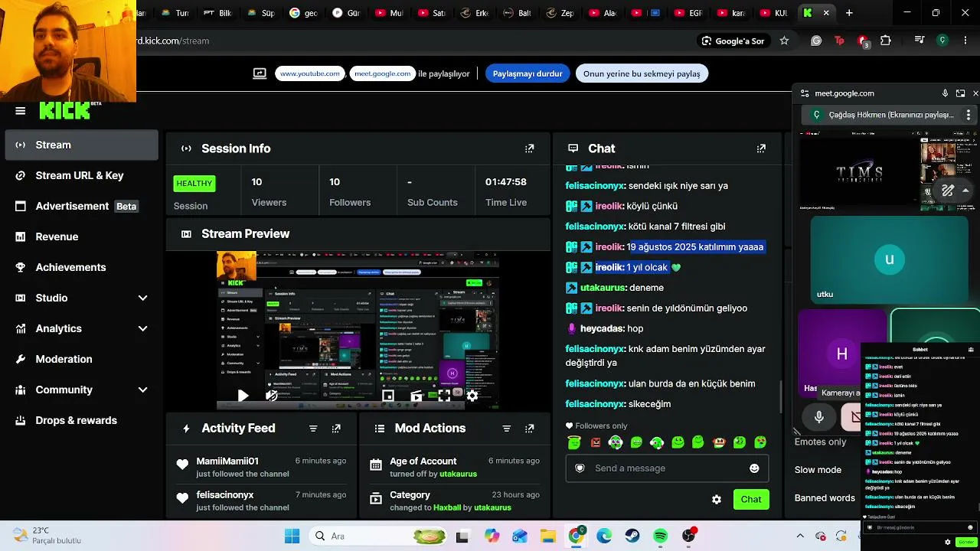
Task: Pop out the Chat panel
Action: (x=761, y=148)
